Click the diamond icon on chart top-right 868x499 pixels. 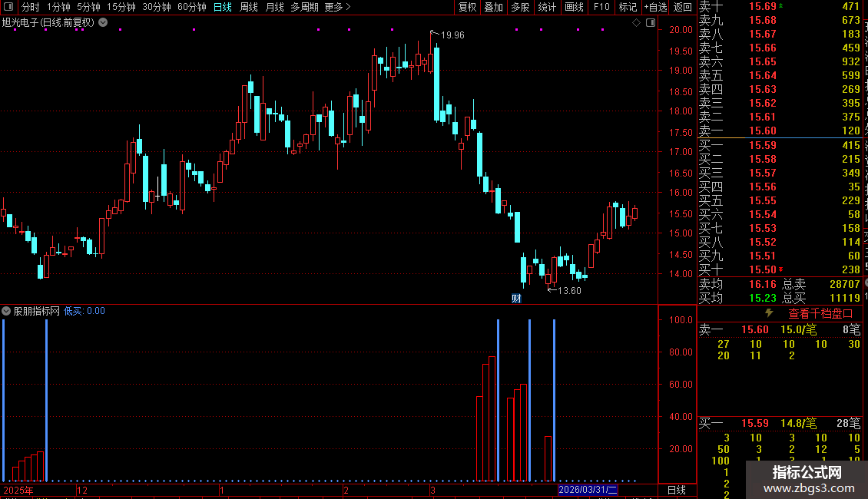(636, 23)
